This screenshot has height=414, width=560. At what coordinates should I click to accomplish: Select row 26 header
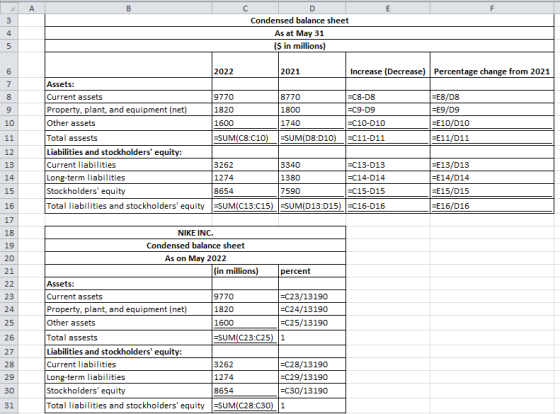[9, 338]
